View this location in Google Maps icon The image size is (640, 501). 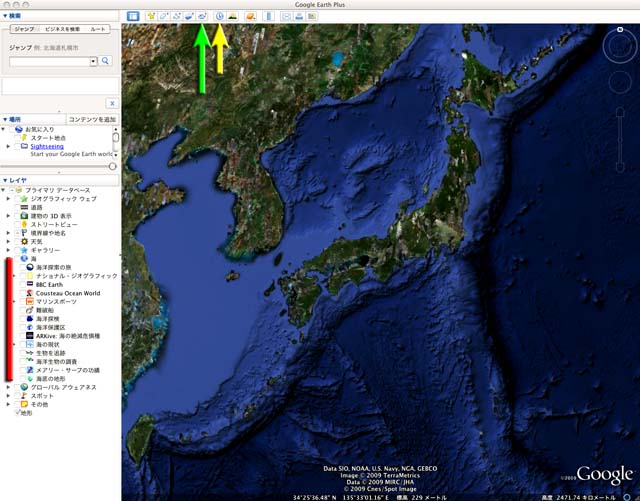pyautogui.click(x=312, y=16)
